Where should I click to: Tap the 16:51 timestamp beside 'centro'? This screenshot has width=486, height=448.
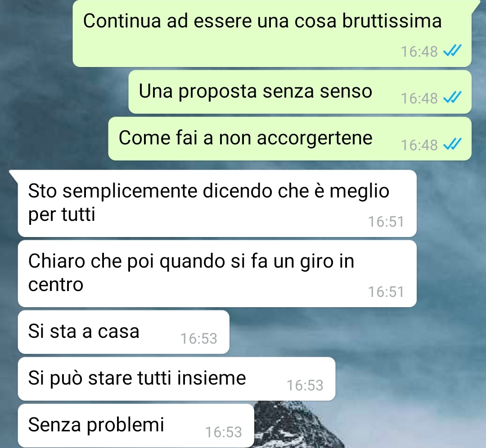386,292
